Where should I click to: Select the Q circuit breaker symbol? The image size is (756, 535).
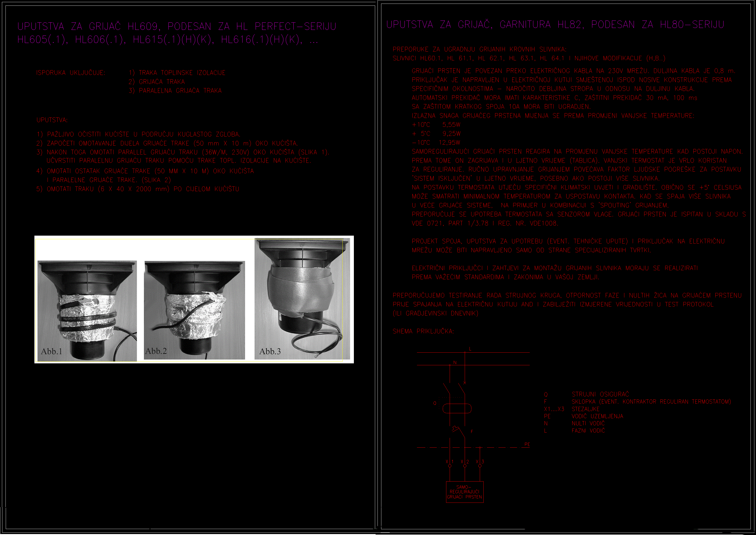tap(457, 409)
